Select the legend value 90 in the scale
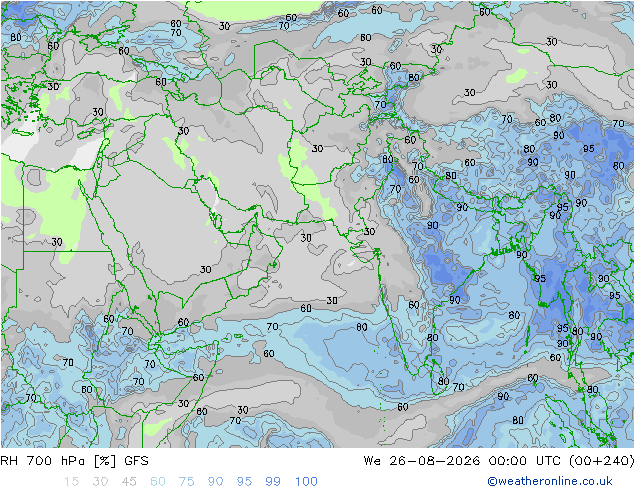 [215, 481]
